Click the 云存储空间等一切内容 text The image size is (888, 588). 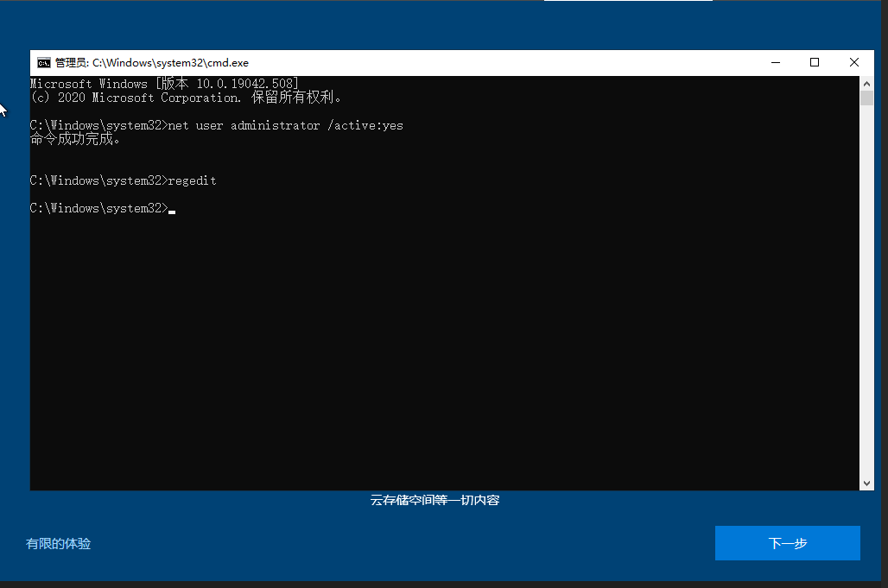(435, 500)
